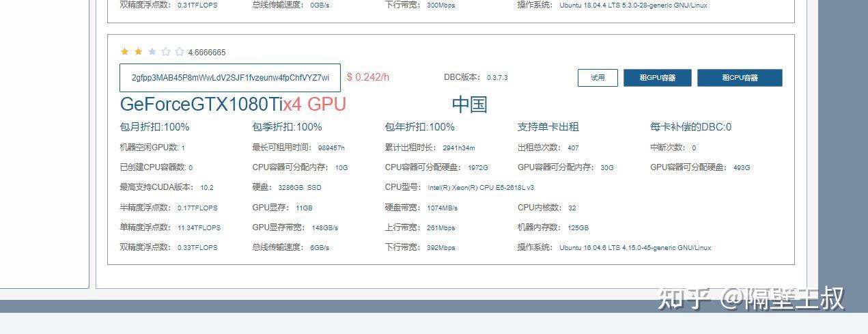The height and width of the screenshot is (334, 868).
Task: Click 包季折扣:100% text
Action: tap(287, 127)
